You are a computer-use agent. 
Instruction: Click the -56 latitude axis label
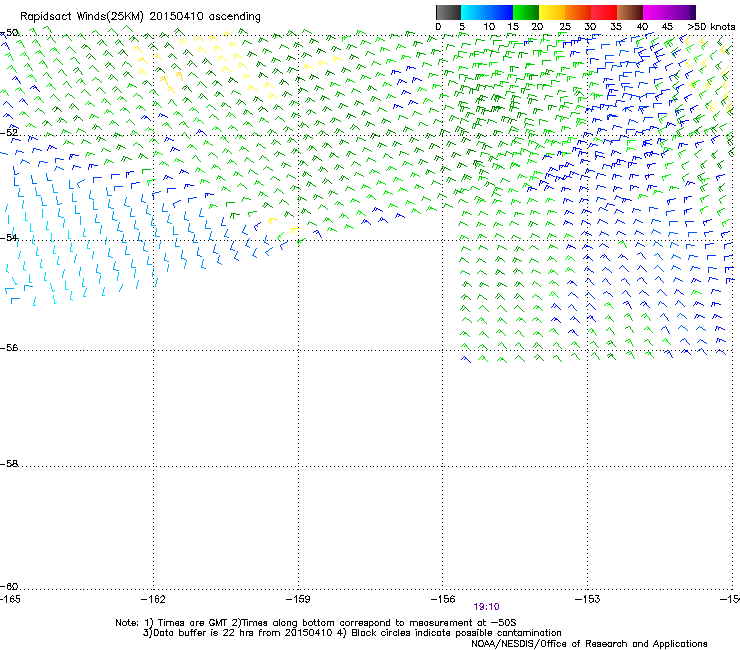tap(9, 347)
